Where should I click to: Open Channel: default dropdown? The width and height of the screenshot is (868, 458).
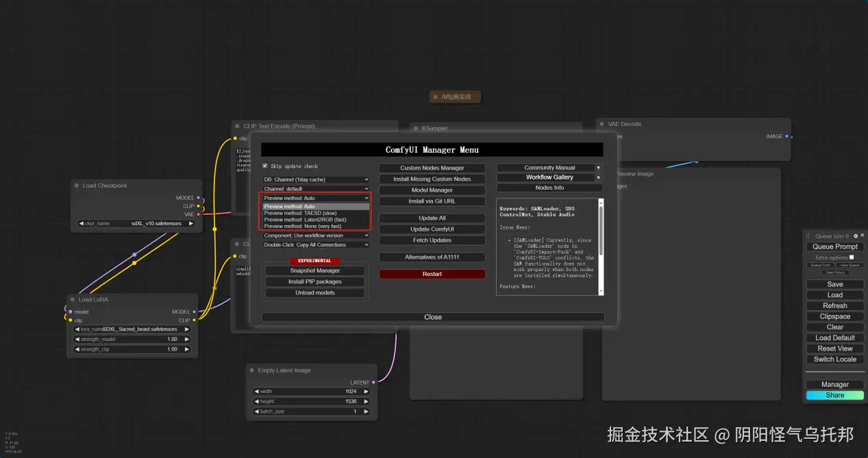coord(316,188)
